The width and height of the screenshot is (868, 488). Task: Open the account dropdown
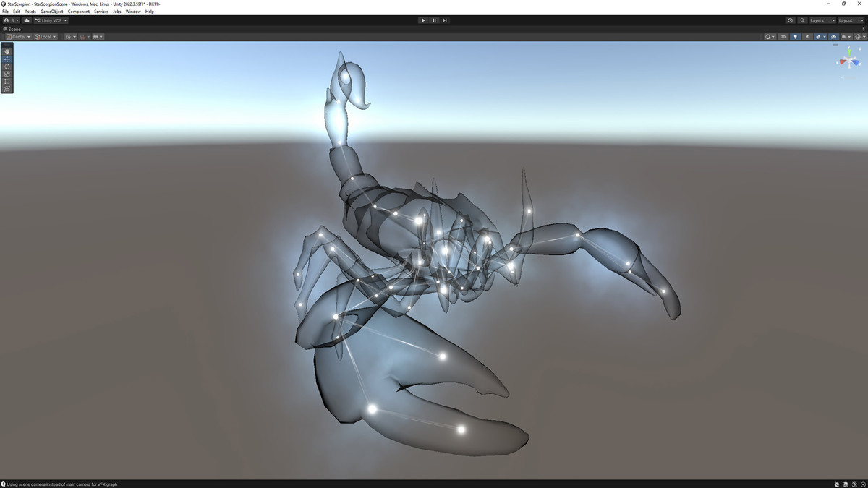[11, 20]
